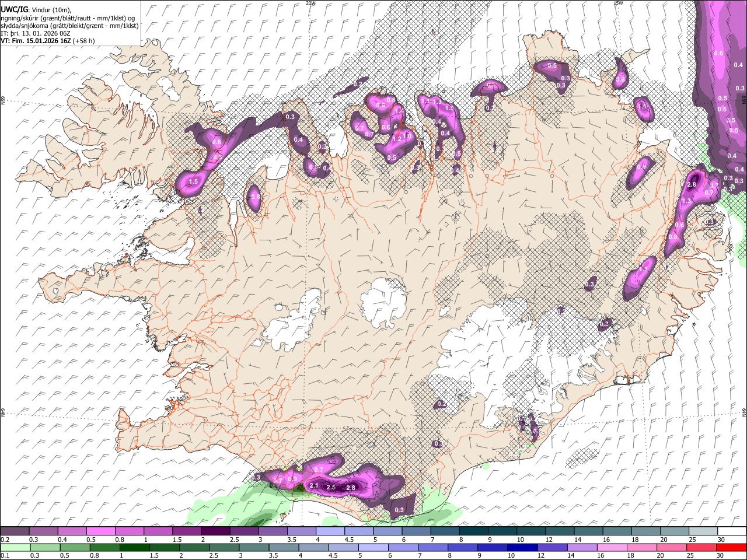Click the '25' label in bottom legend row
Viewport: 747px width, 560px height.
689,555
